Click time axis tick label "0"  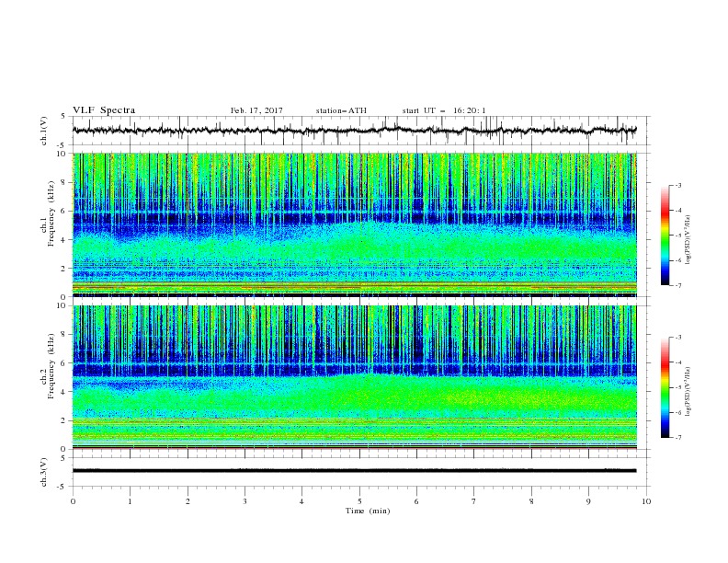pos(73,501)
